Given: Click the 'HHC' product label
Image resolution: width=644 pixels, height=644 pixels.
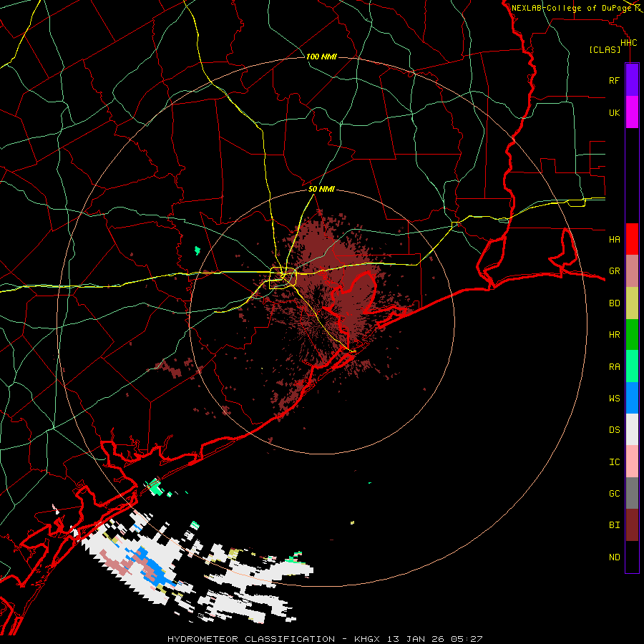Looking at the screenshot, I should pyautogui.click(x=628, y=43).
